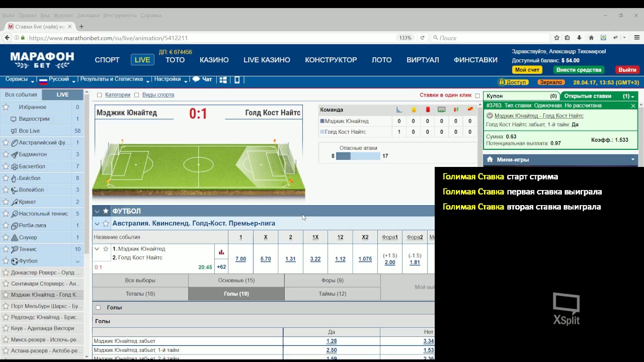The height and width of the screenshot is (362, 644).
Task: Click the sidebar vertical scrollbar up arrow
Action: point(87,93)
